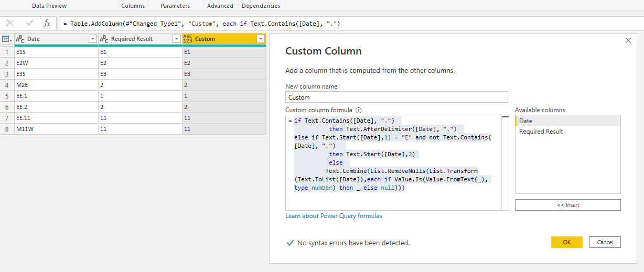Screen dimensions: 644x272
Task: Click the OK button
Action: click(x=567, y=242)
